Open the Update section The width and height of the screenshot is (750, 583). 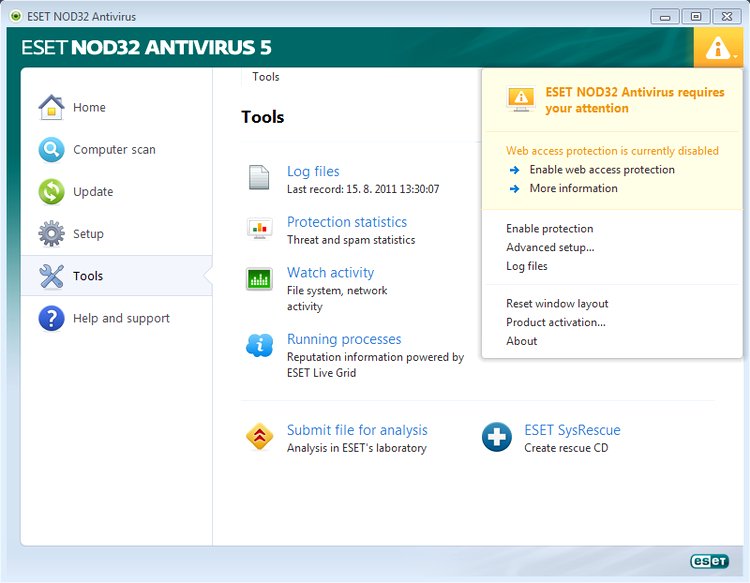[93, 192]
